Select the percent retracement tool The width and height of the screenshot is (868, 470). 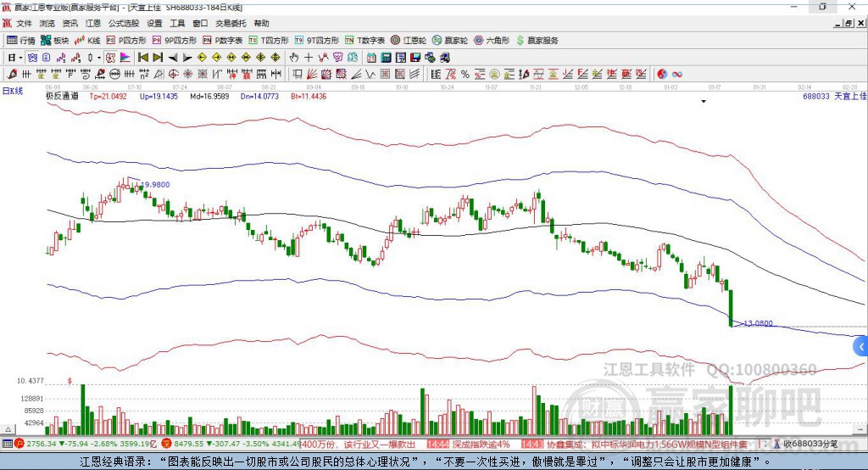pos(465,75)
